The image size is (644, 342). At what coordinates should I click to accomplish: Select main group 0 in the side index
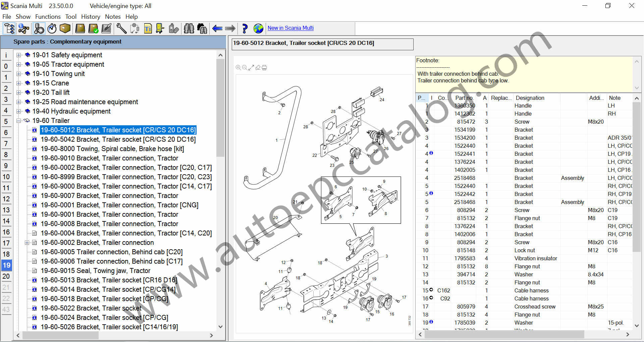tap(6, 66)
